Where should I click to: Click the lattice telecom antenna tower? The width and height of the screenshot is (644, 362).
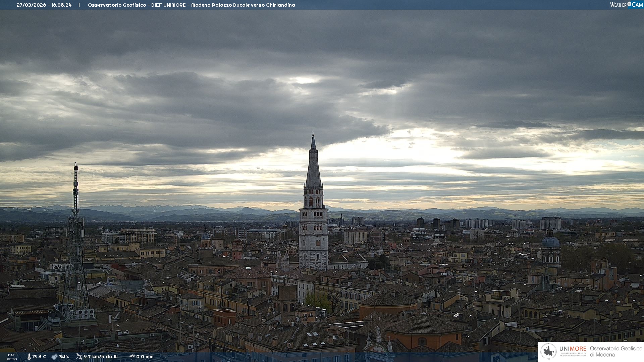click(75, 241)
